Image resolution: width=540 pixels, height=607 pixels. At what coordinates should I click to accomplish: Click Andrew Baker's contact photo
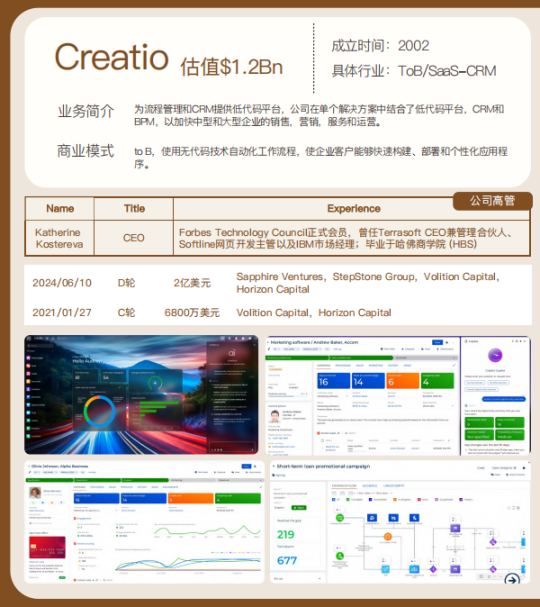click(275, 416)
